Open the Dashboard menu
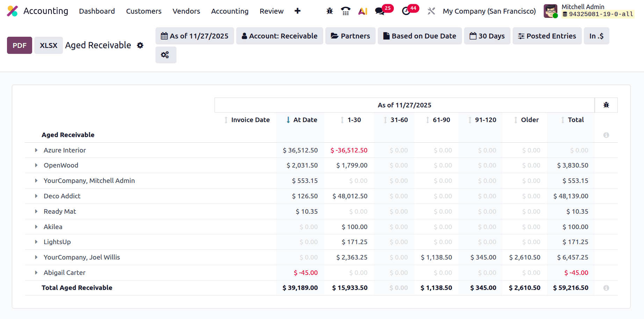The height and width of the screenshot is (319, 644). [97, 11]
